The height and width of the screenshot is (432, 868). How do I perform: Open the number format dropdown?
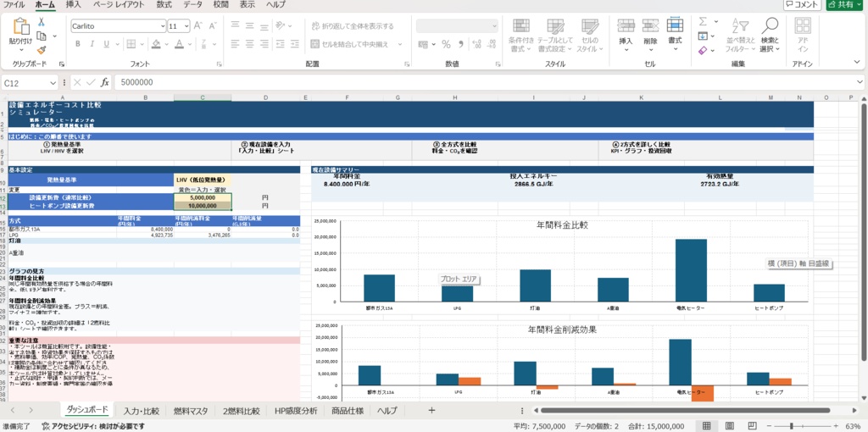click(494, 26)
